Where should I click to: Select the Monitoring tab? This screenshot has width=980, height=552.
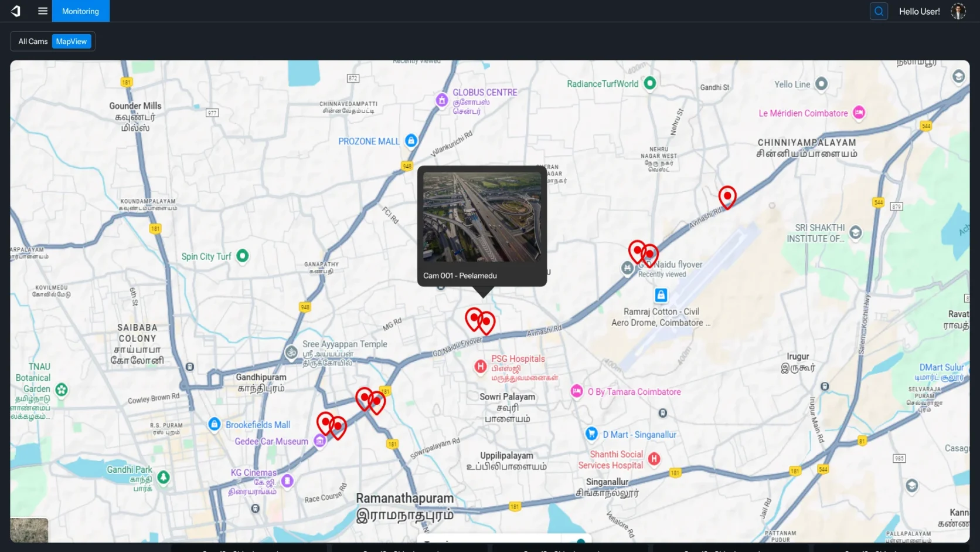[80, 11]
